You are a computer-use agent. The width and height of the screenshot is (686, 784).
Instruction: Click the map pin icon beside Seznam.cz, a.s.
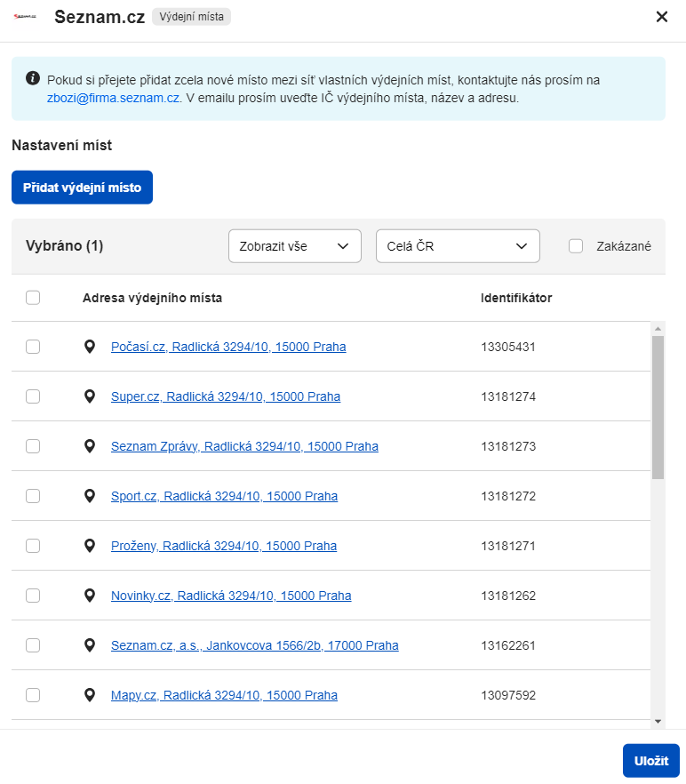click(90, 645)
